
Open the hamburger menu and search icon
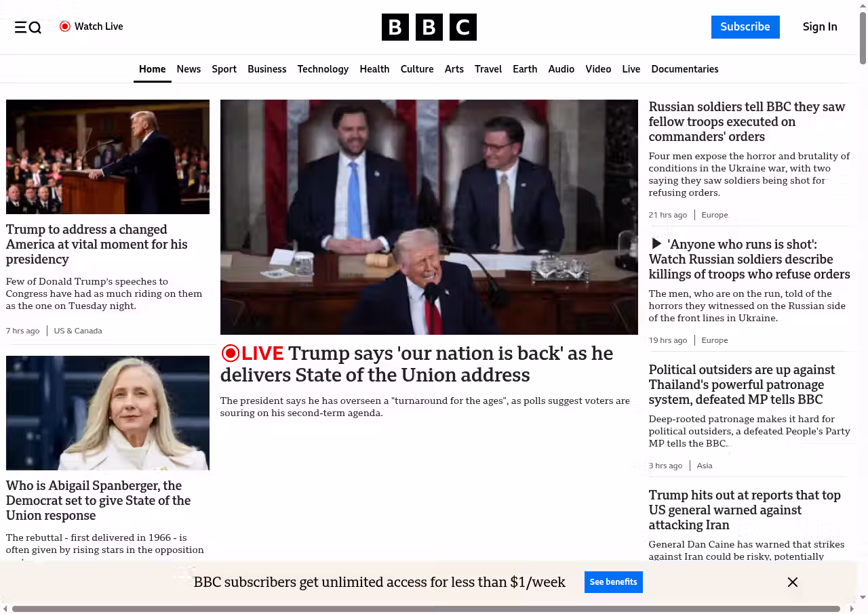(x=28, y=27)
